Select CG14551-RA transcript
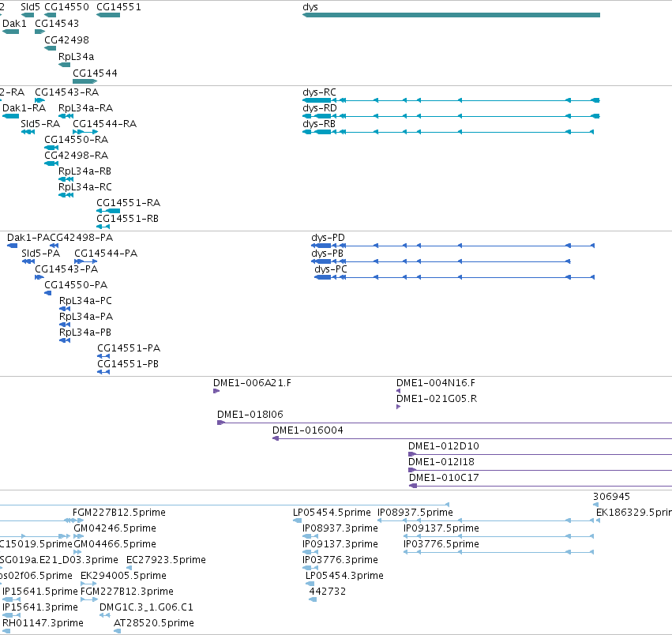Viewport: 672px width, 635px height. [108, 211]
